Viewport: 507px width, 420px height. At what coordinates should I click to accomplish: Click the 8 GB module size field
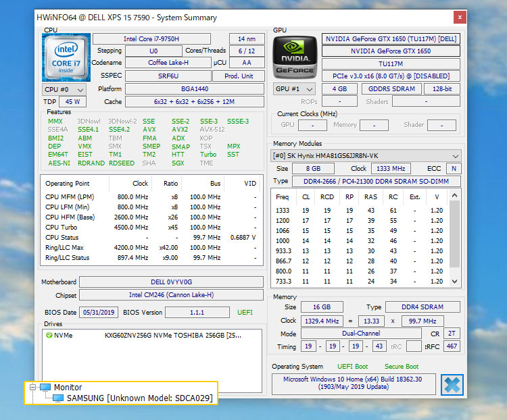click(313, 168)
